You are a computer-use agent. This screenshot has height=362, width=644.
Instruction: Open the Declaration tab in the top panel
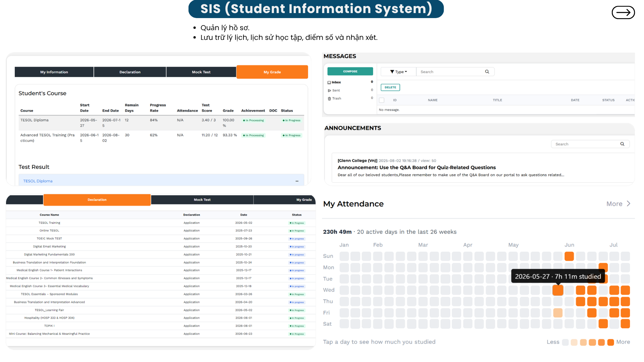coord(130,72)
